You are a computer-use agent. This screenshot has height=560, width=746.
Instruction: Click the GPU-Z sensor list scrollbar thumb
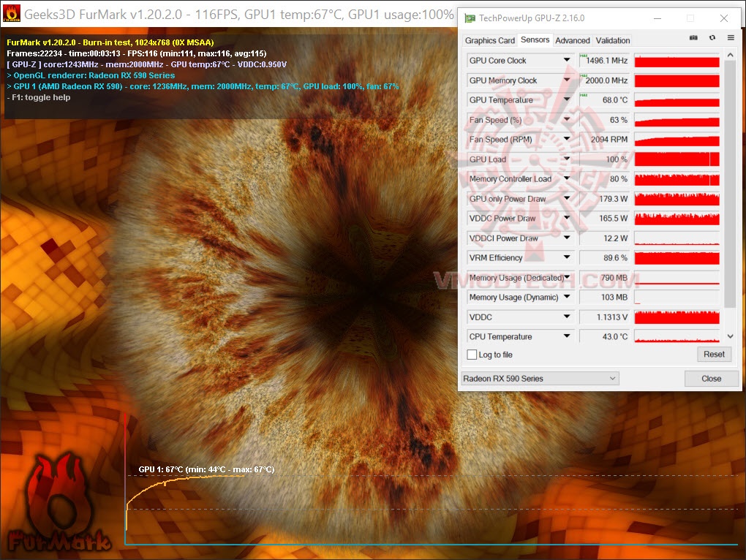pyautogui.click(x=730, y=184)
